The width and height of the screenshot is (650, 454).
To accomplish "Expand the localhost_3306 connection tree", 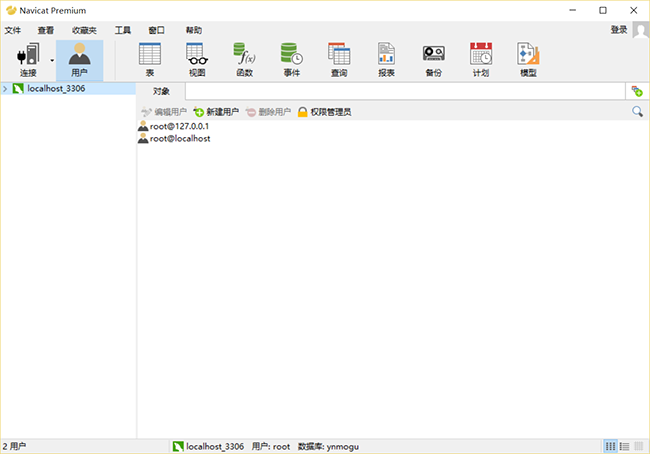I will (x=5, y=89).
